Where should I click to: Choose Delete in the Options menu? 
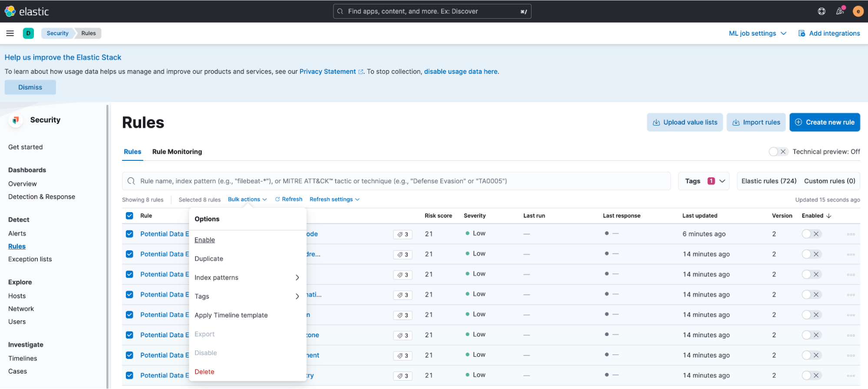(204, 372)
